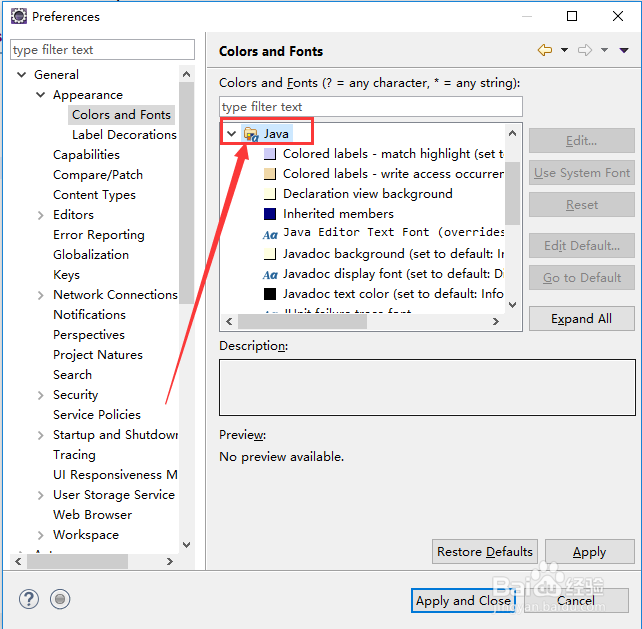
Task: Open the Keys preference page
Action: 66,275
